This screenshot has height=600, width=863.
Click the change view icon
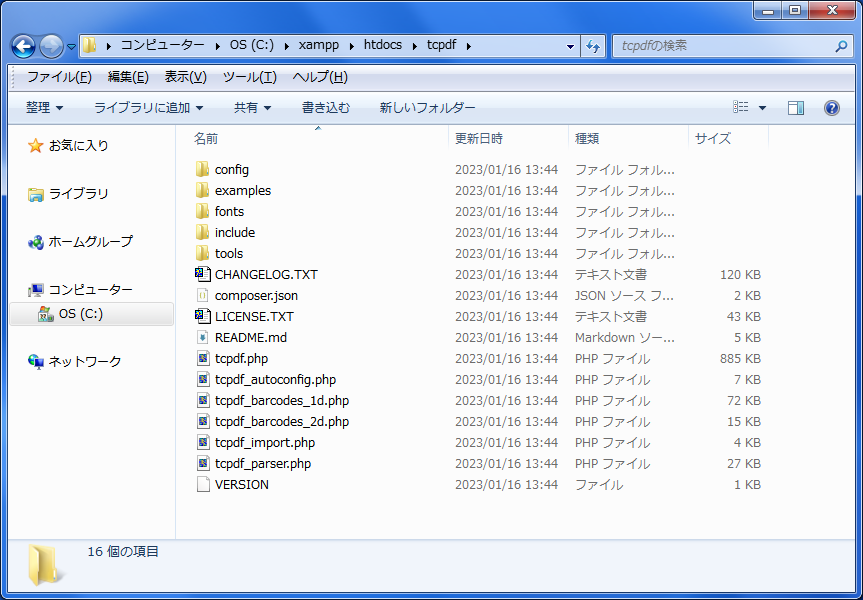[x=741, y=107]
